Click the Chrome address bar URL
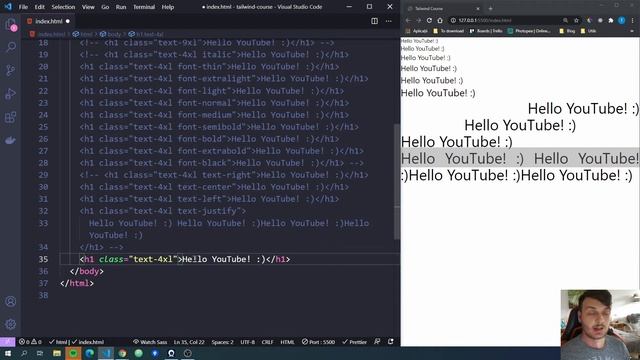This screenshot has width=640, height=360. tap(485, 20)
